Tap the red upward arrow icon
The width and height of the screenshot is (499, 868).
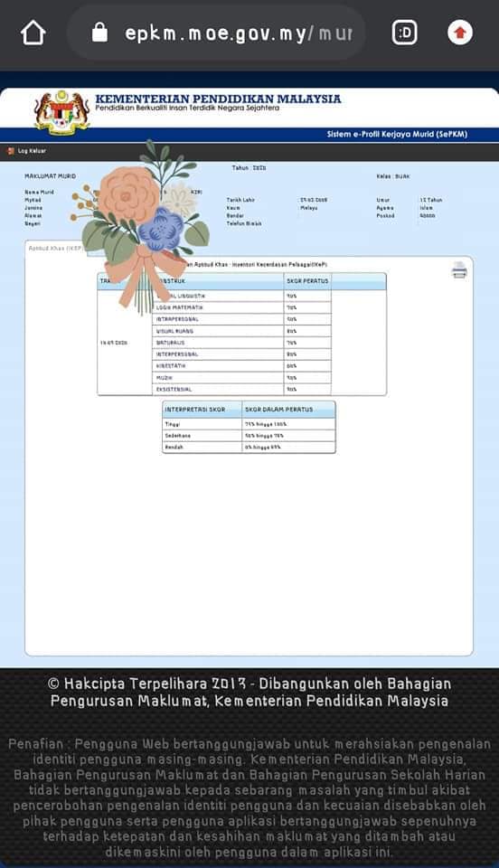[460, 33]
